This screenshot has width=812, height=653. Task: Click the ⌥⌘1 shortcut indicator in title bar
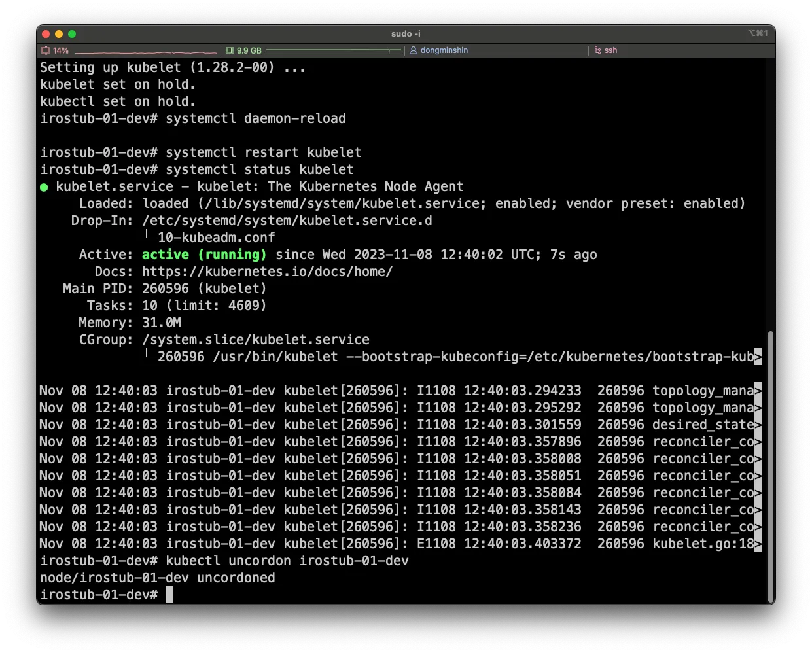point(758,33)
